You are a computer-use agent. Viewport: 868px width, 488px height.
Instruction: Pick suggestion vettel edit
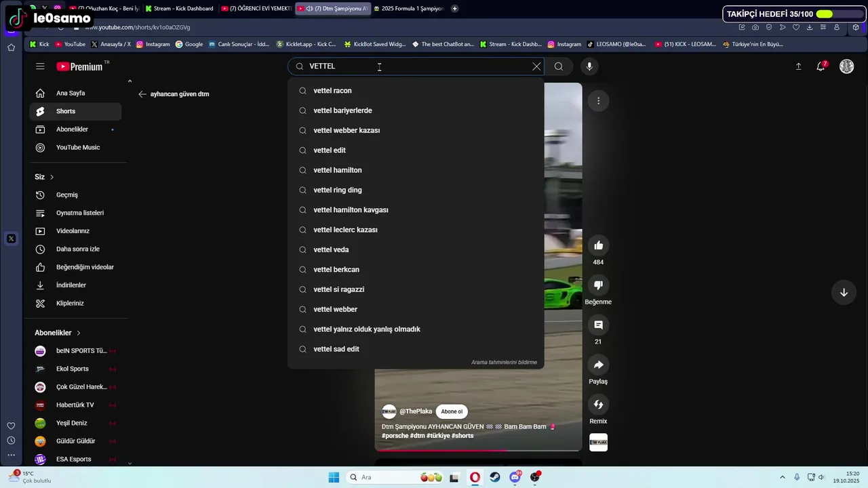coord(416,150)
